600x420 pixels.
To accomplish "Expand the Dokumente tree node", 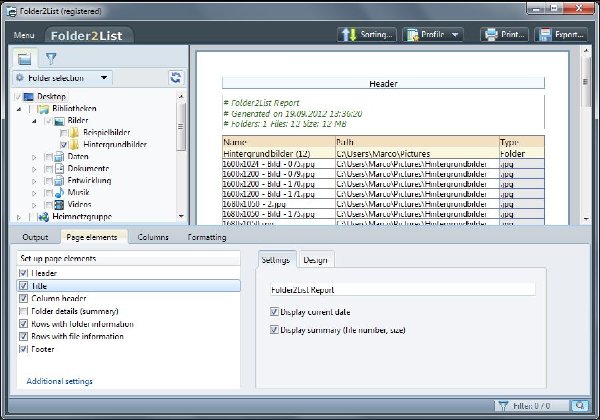I will (x=34, y=169).
